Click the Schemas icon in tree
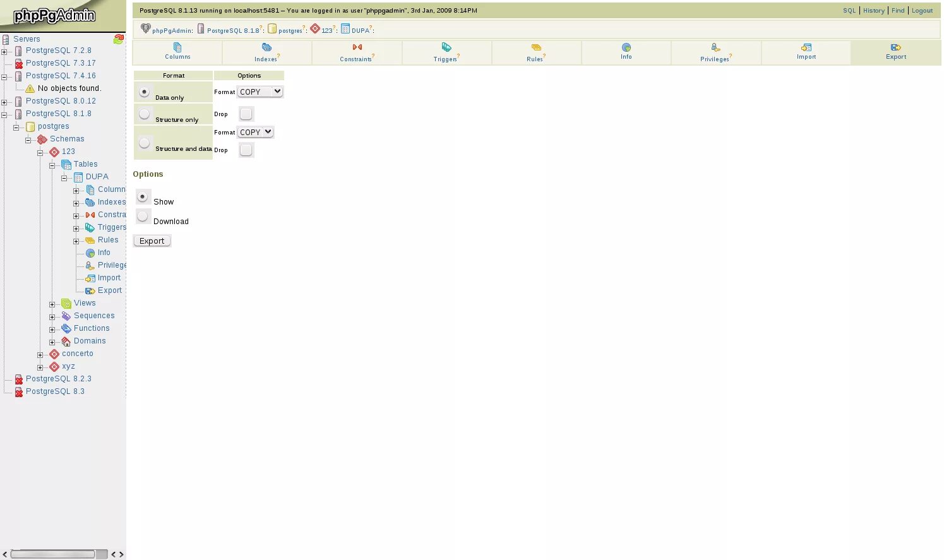 [42, 140]
